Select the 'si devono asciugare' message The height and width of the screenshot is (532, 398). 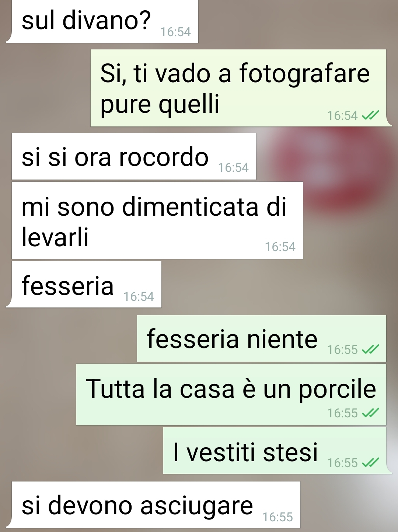coord(153,505)
